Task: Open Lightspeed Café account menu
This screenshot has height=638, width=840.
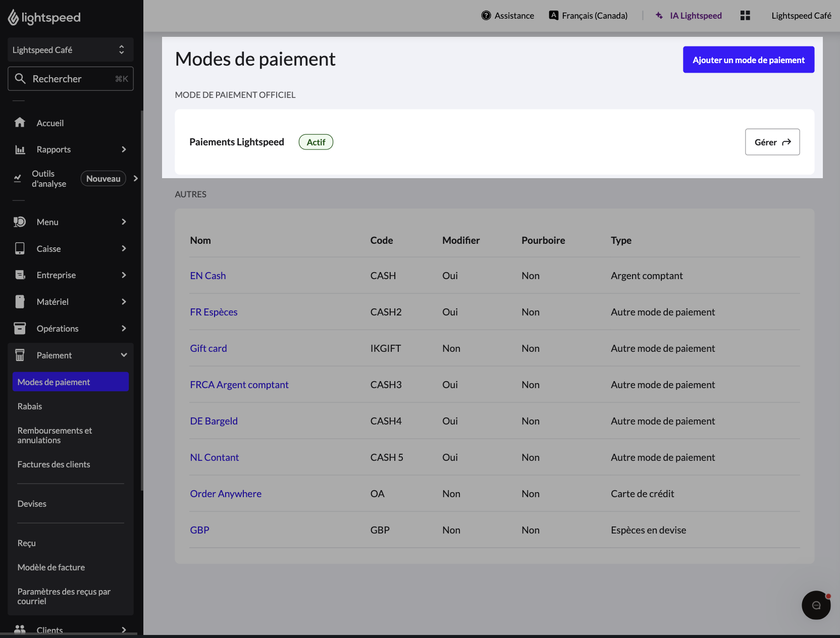Action: pyautogui.click(x=801, y=16)
